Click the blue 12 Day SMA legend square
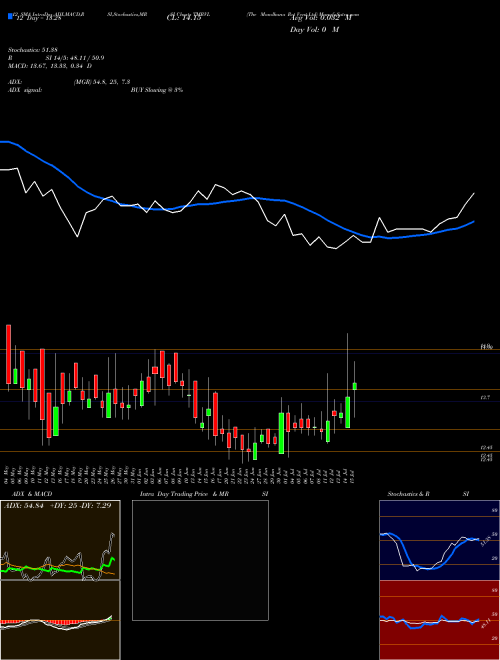Image resolution: width=500 pixels, height=660 pixels. tap(11, 16)
